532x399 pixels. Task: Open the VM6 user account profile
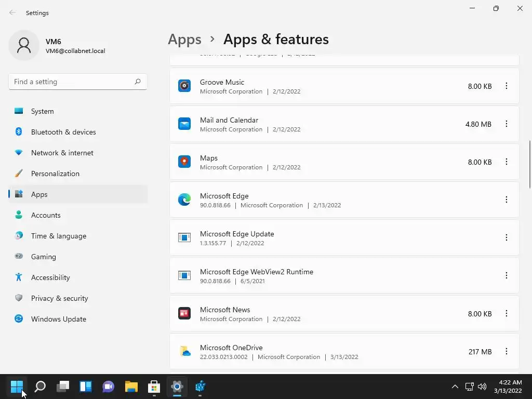click(x=58, y=46)
